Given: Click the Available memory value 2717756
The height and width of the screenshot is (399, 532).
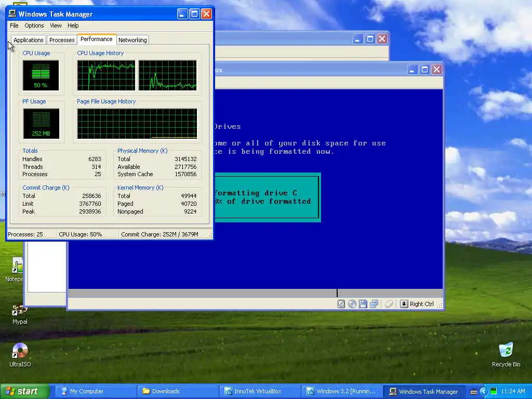Looking at the screenshot, I should coord(185,167).
